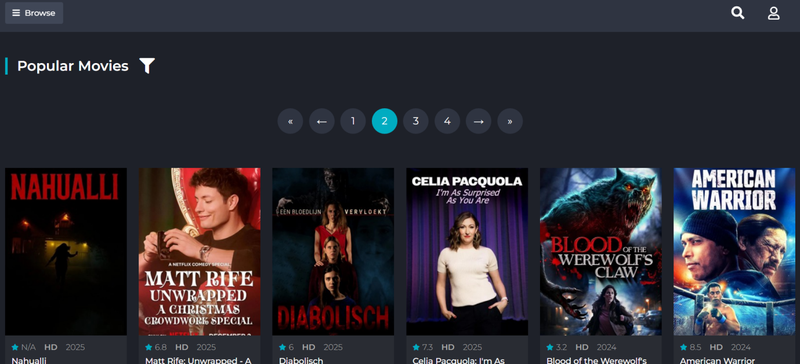
Task: Click the Celia Pacquola: I'm As title link
Action: (x=460, y=360)
